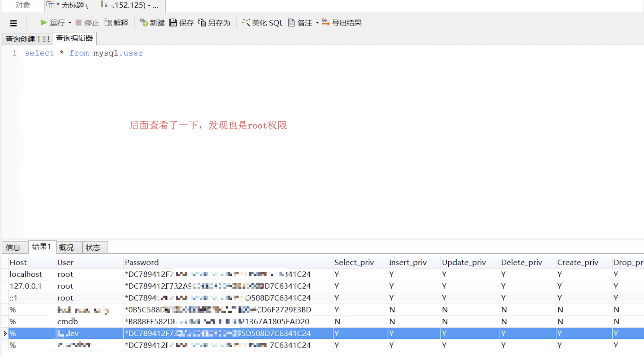Select the '::1' host cell
Image resolution: width=644 pixels, height=357 pixels.
32,298
